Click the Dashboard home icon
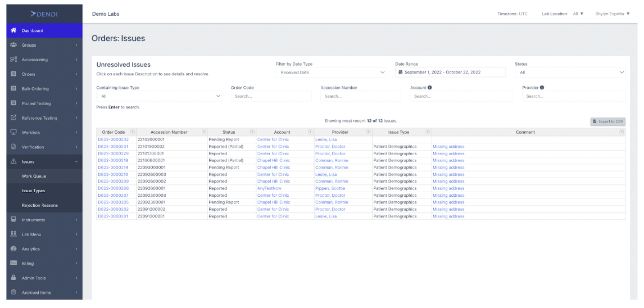This screenshot has width=644, height=308. click(x=13, y=30)
